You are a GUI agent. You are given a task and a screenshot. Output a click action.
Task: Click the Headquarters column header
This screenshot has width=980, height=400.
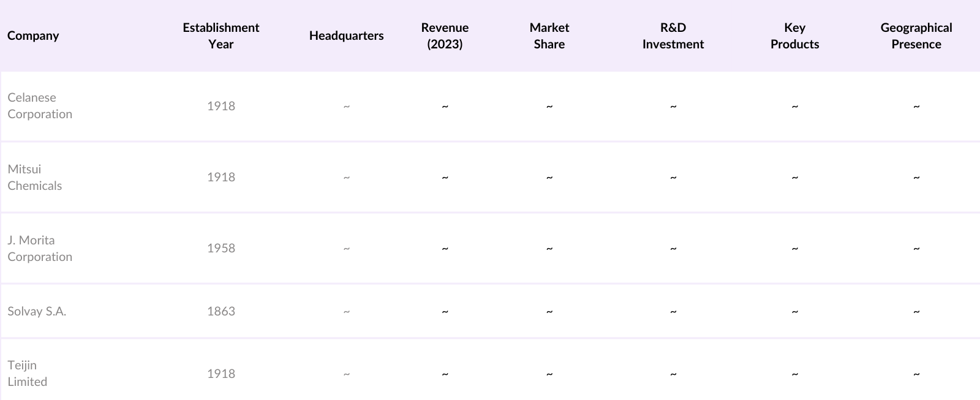(x=346, y=36)
